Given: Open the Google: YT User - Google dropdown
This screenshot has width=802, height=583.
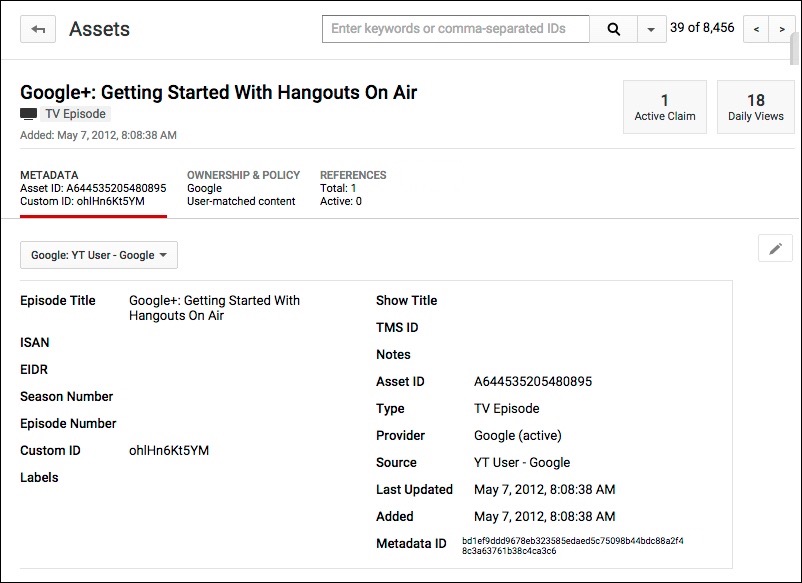Looking at the screenshot, I should coord(99,255).
